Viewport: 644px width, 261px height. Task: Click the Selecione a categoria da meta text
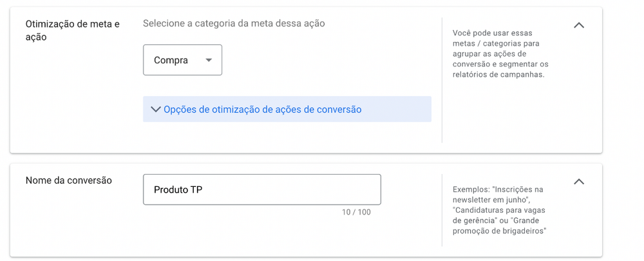point(234,23)
